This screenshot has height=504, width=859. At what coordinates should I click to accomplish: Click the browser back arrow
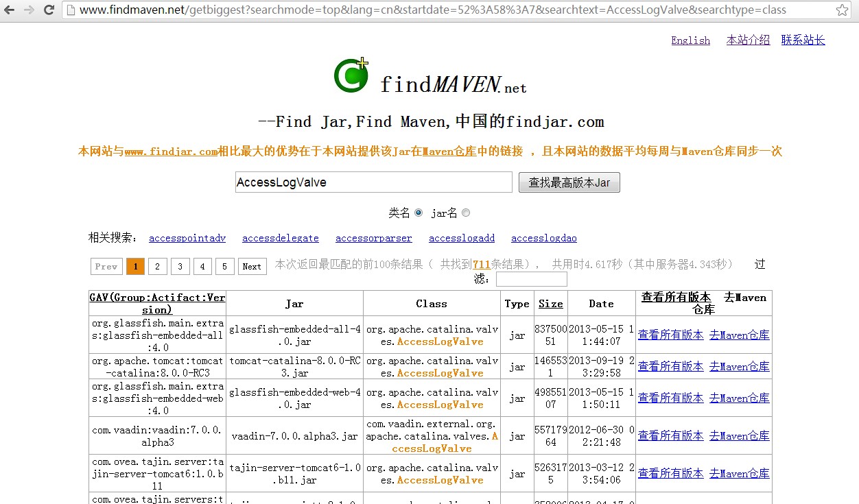(10, 10)
